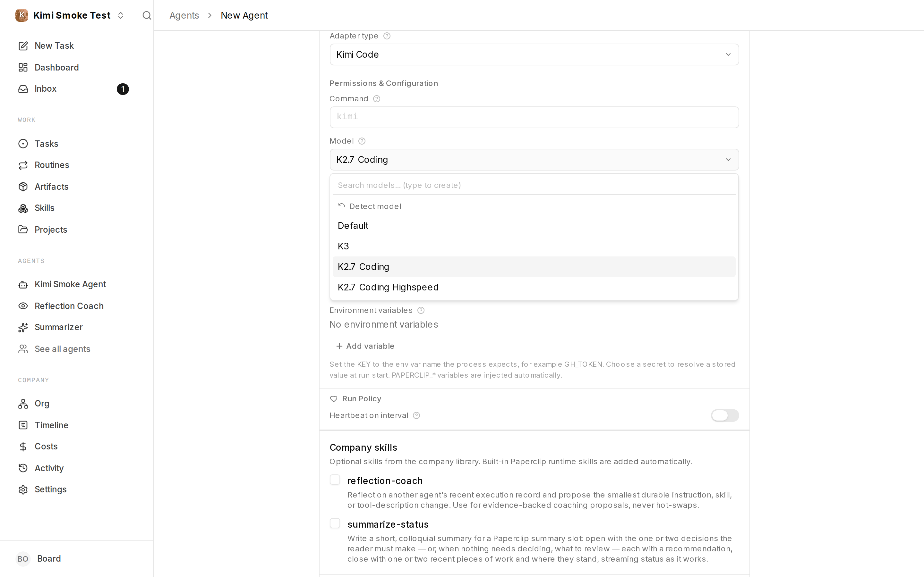Open the Inbox tray icon

(23, 89)
